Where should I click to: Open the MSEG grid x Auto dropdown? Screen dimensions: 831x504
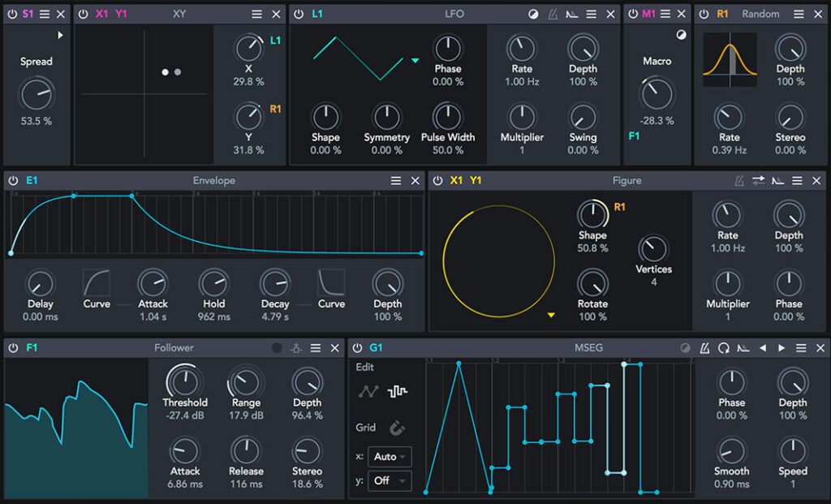click(x=390, y=456)
